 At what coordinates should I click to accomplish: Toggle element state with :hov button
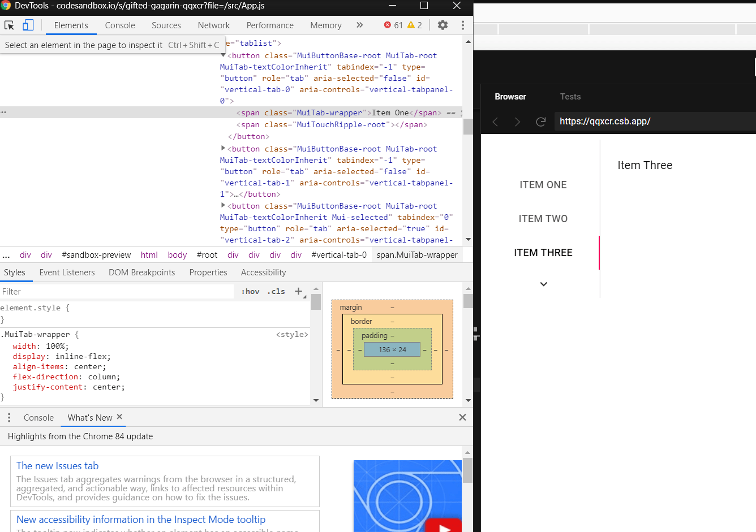(x=250, y=291)
